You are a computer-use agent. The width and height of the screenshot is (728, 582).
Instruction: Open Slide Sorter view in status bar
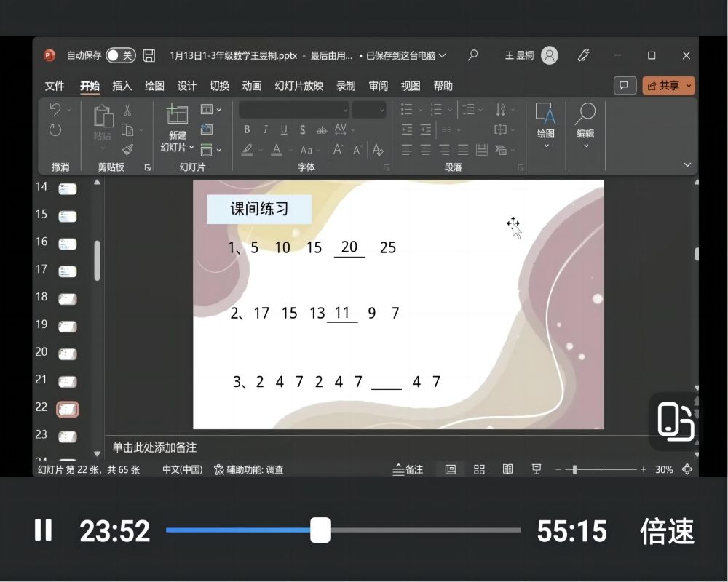[x=479, y=469]
